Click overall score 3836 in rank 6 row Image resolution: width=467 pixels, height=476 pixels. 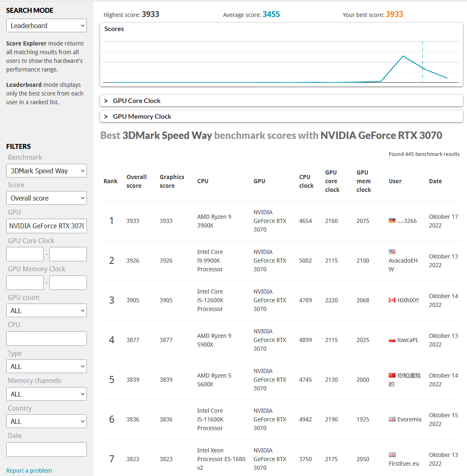pyautogui.click(x=133, y=419)
